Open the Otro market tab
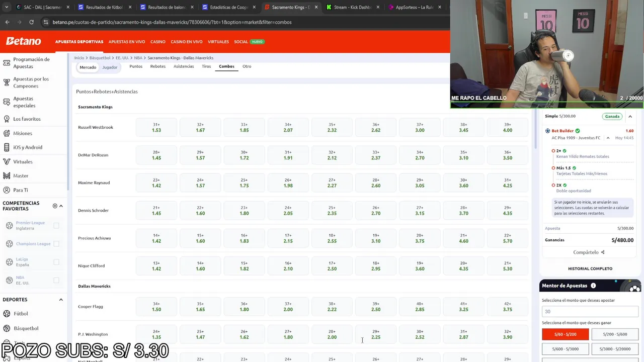The image size is (644, 362). click(x=247, y=66)
